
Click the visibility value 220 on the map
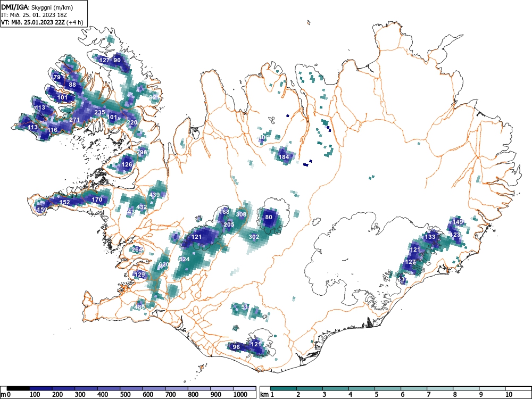pyautogui.click(x=132, y=123)
